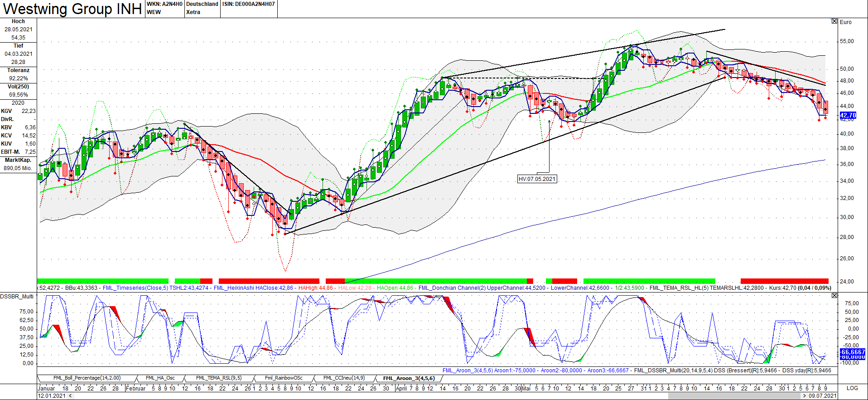868x400 pixels.
Task: Click the right arrow of the date scrollbar
Action: click(x=804, y=395)
